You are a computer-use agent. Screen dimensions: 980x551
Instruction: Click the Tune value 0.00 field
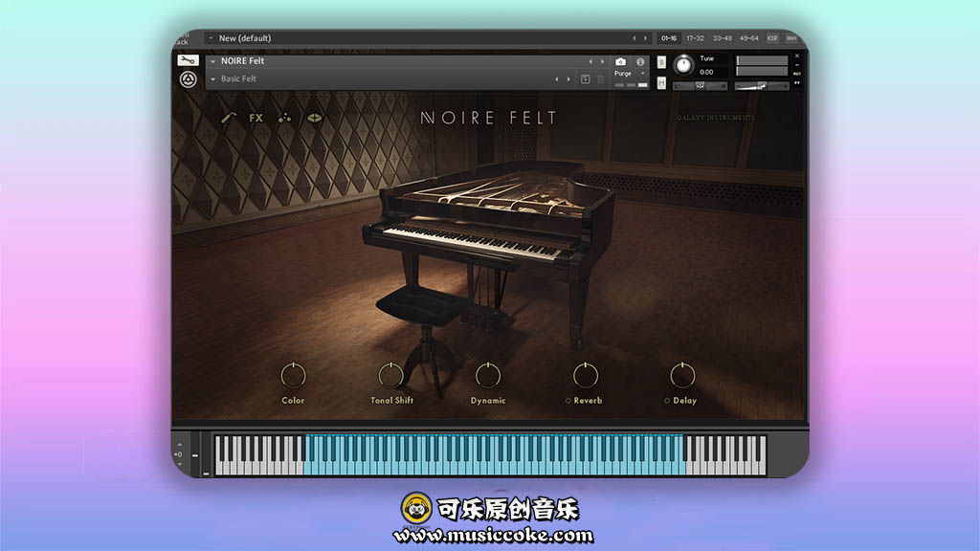click(707, 72)
